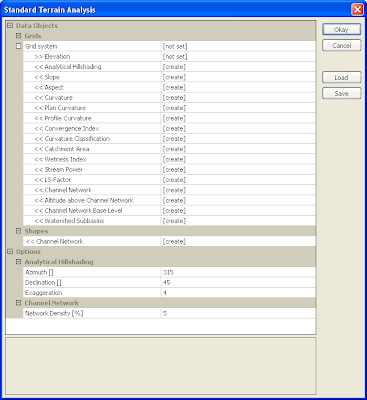Collapse the Data Objects section
Viewport: 367px width, 400px height.
[x=10, y=25]
